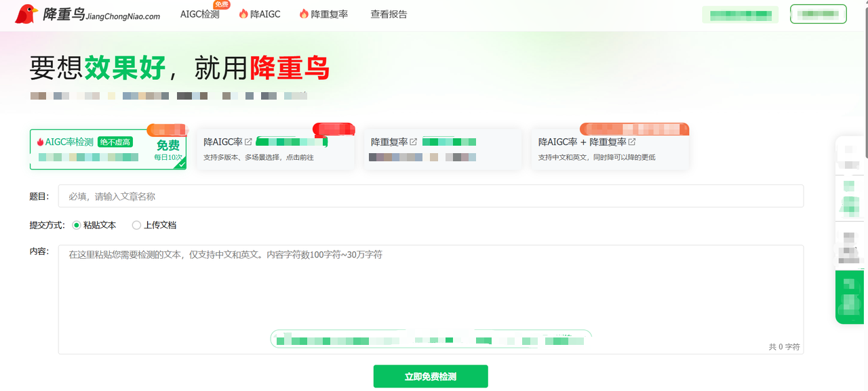This screenshot has width=868, height=391.
Task: Click the 免费 badge above AIGC检测
Action: [222, 4]
